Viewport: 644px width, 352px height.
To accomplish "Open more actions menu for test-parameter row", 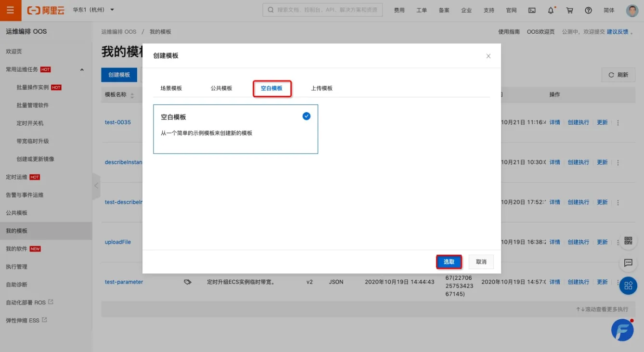I will [618, 282].
